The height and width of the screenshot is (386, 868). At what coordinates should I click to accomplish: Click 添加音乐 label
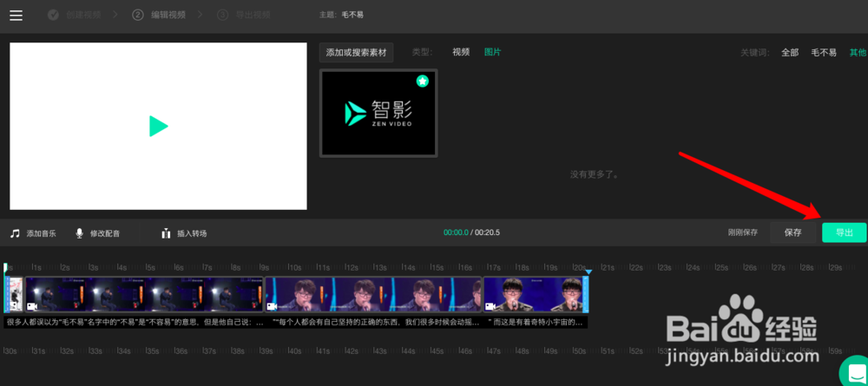(42, 233)
